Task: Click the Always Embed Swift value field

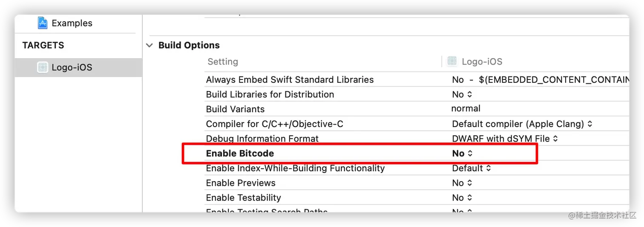Action: (x=540, y=79)
